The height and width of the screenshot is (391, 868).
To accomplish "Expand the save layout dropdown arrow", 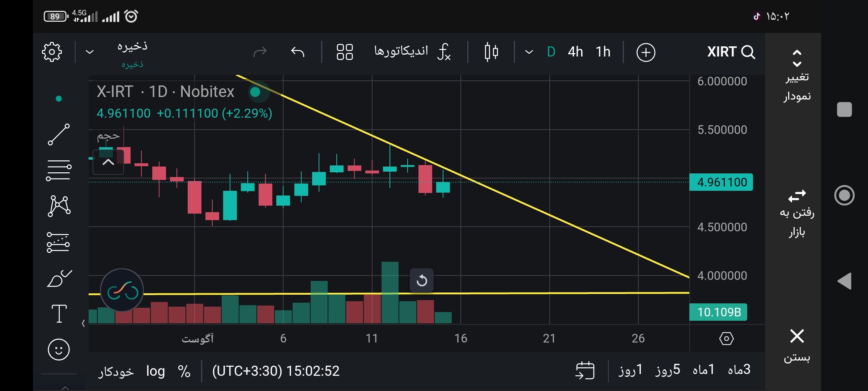I will click(x=89, y=52).
